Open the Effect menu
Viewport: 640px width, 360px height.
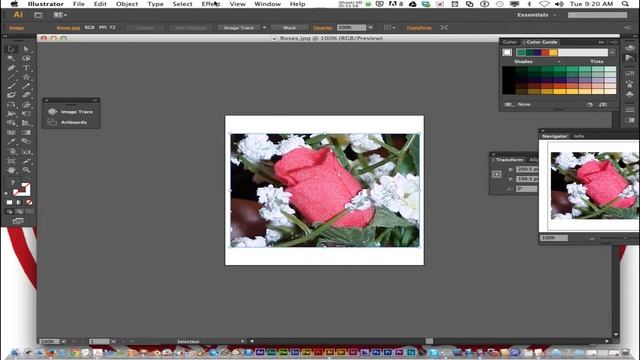211,4
